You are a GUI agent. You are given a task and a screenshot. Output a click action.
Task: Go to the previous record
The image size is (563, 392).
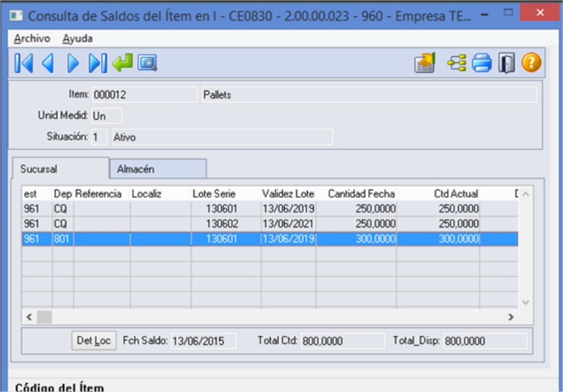48,63
